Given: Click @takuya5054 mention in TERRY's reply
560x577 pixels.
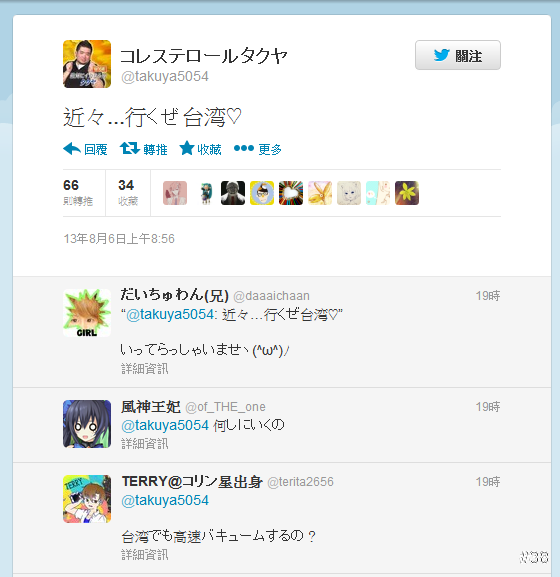Looking at the screenshot, I should click(165, 500).
